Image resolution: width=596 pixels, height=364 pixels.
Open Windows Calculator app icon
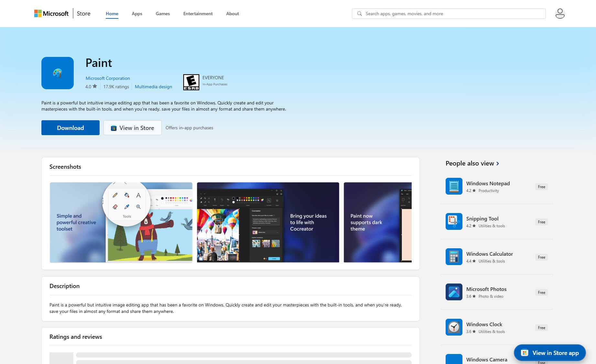click(x=454, y=257)
